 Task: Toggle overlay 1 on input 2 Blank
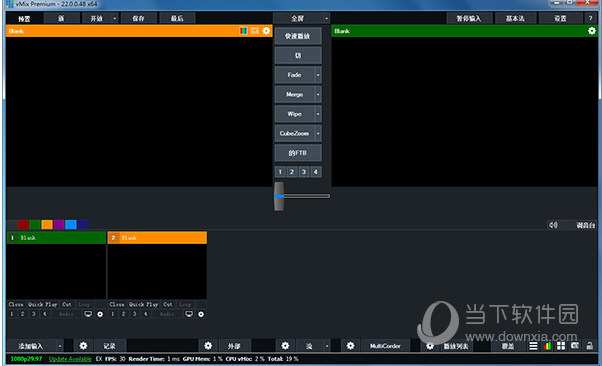(x=112, y=314)
